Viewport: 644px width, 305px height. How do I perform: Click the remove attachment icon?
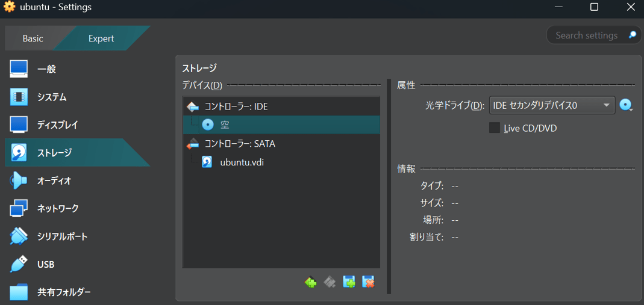tap(369, 282)
